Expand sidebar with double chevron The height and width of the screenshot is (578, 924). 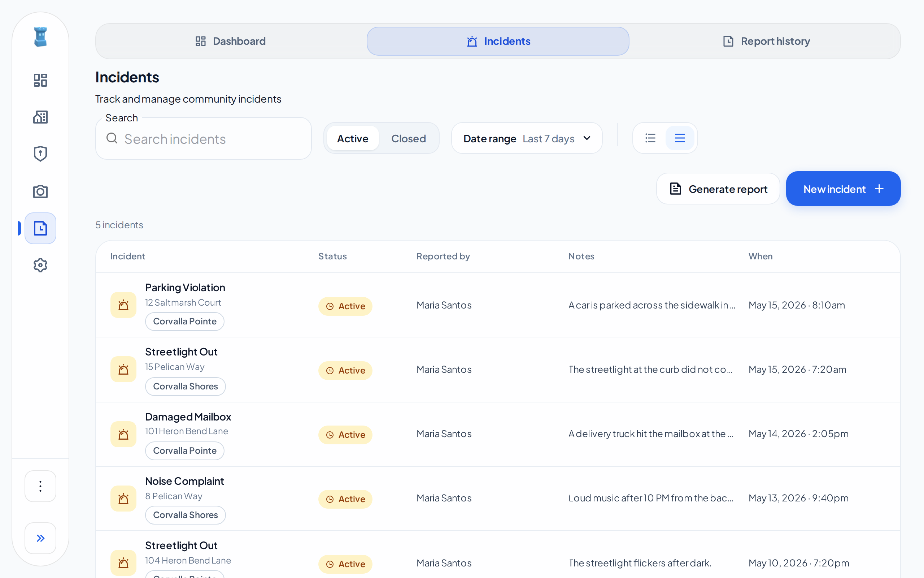(40, 538)
